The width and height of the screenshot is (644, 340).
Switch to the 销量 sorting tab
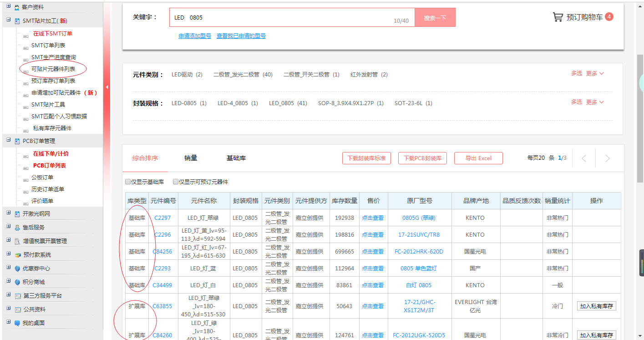[191, 158]
